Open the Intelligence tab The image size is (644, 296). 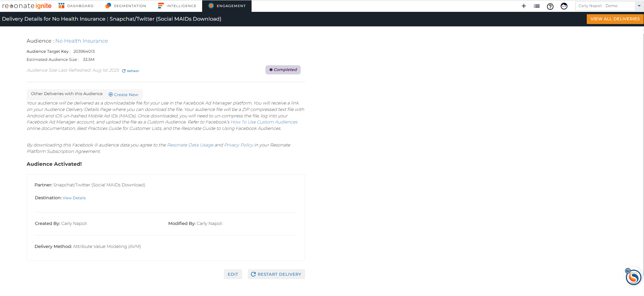click(177, 6)
